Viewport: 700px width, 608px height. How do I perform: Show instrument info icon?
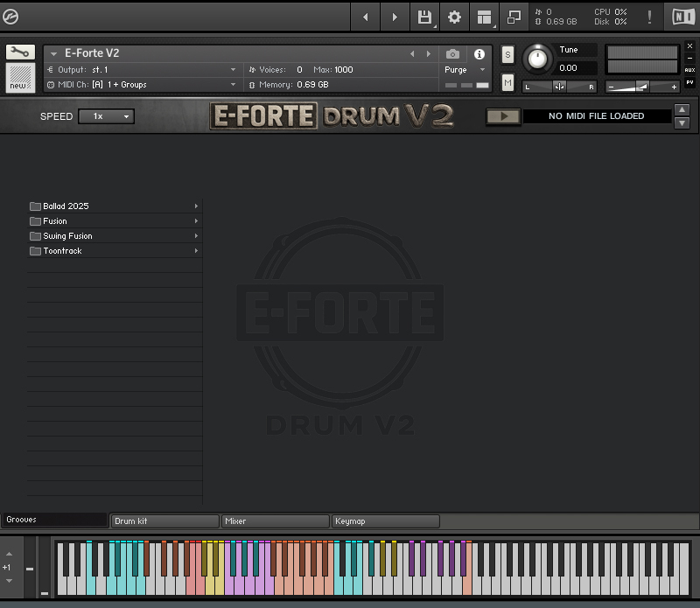tap(479, 54)
